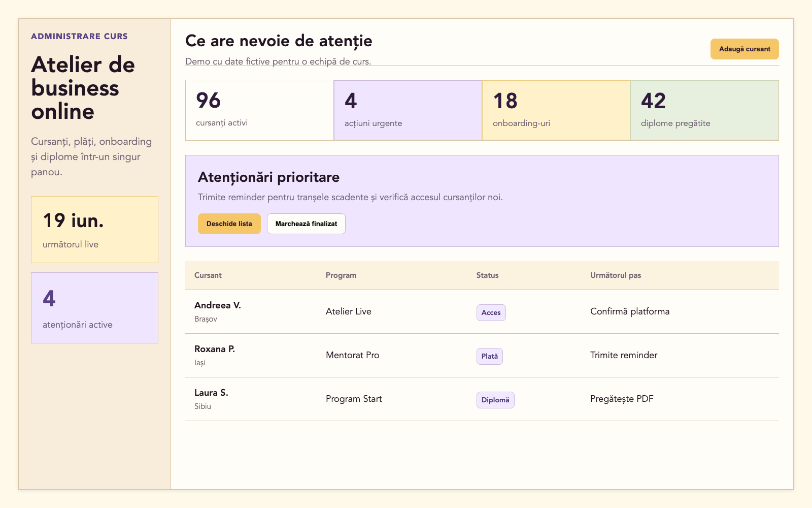Click Confirmă platforma next step
Image resolution: width=812 pixels, height=508 pixels.
630,311
